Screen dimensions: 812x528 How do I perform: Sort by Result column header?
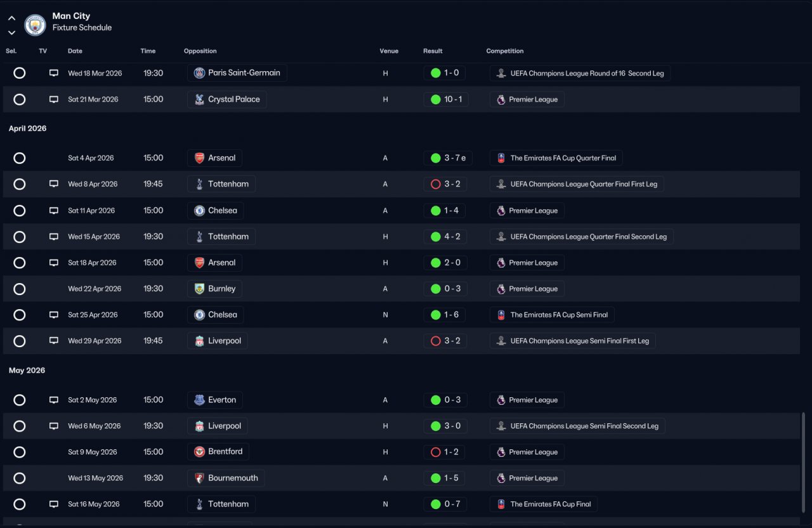[x=433, y=51]
